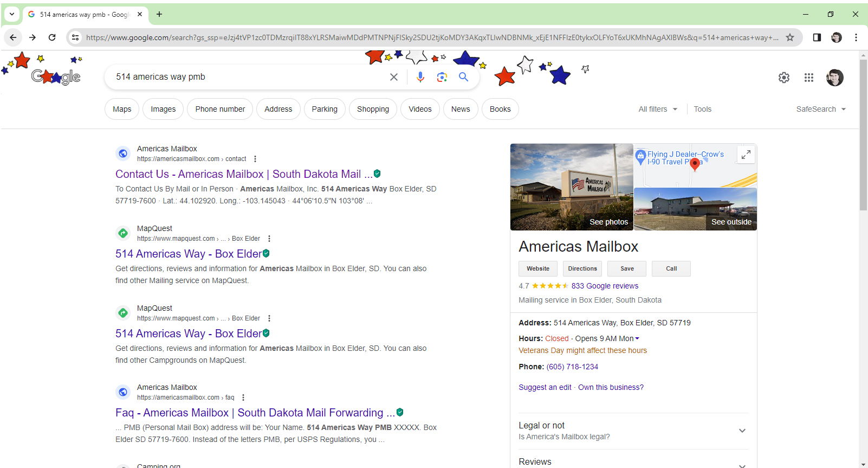Image resolution: width=868 pixels, height=468 pixels.
Task: Click the first MapQuest result favicon
Action: [124, 233]
